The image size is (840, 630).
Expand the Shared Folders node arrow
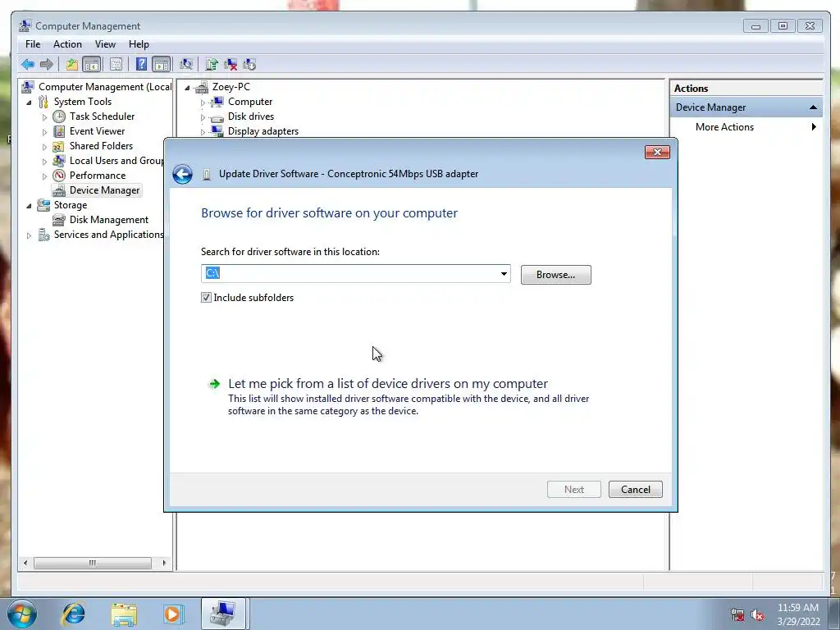44,146
